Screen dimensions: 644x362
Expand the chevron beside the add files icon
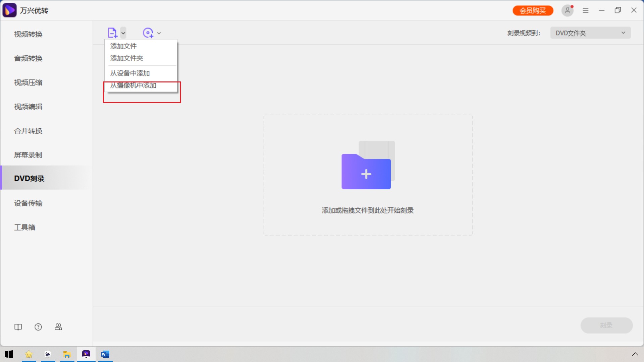pyautogui.click(x=123, y=33)
